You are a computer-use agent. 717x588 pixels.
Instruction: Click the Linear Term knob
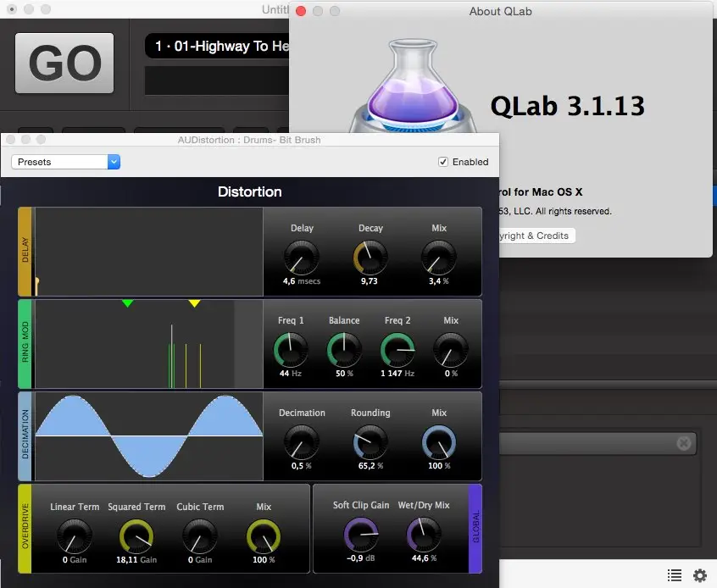point(75,536)
